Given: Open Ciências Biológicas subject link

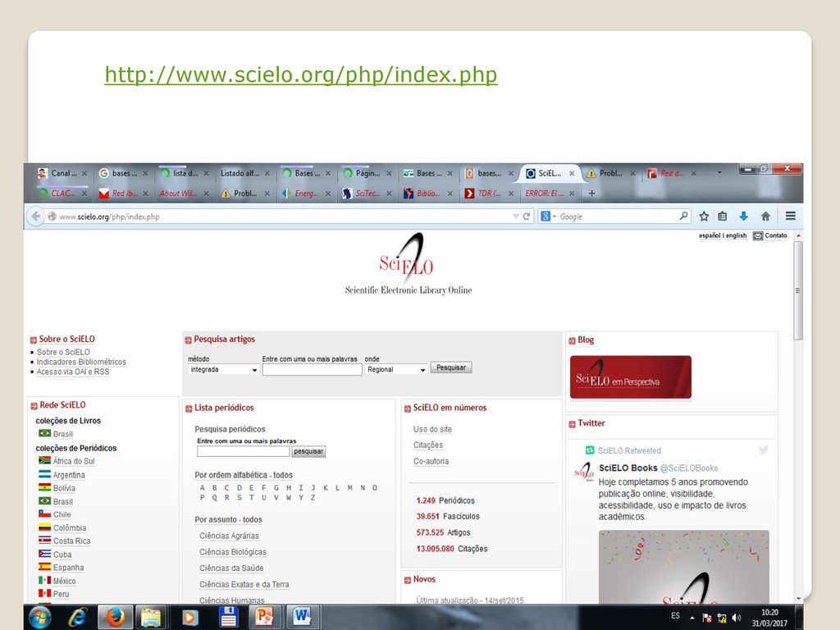Looking at the screenshot, I should click(x=233, y=552).
